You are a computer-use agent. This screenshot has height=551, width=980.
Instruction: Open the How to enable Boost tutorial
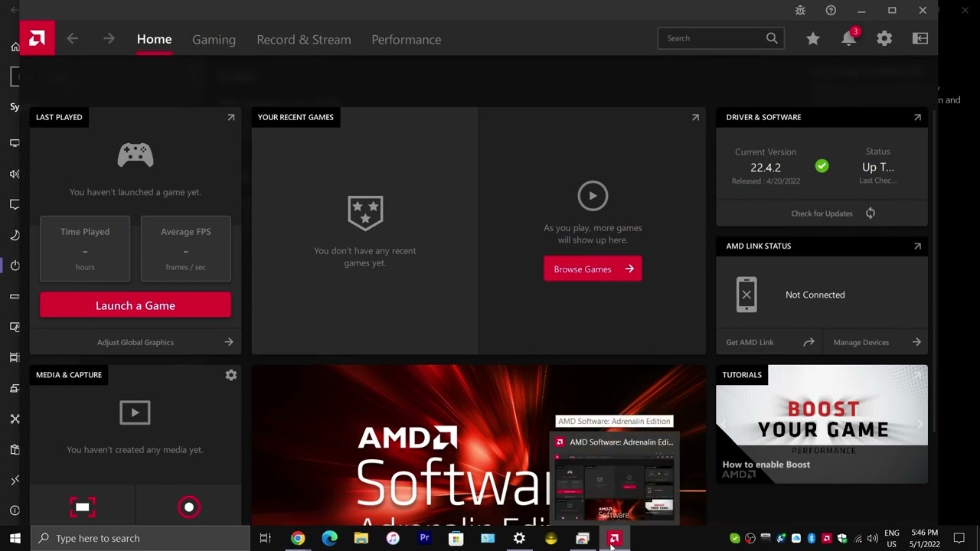[822, 425]
